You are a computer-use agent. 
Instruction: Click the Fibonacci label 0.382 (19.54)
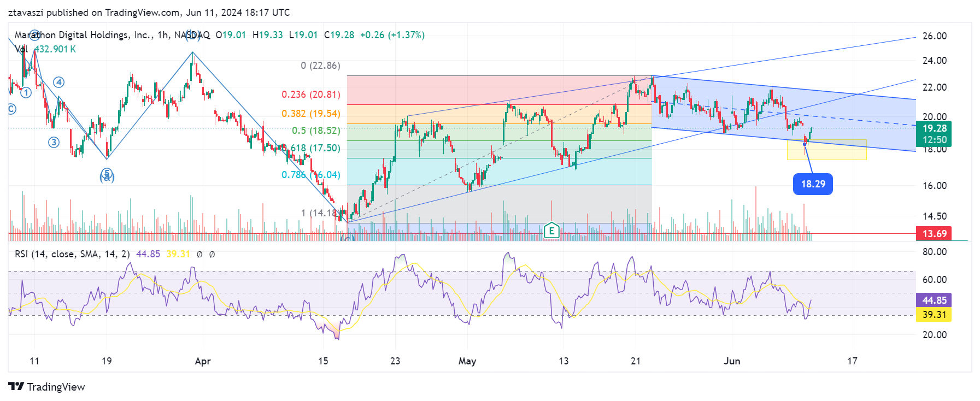(311, 114)
